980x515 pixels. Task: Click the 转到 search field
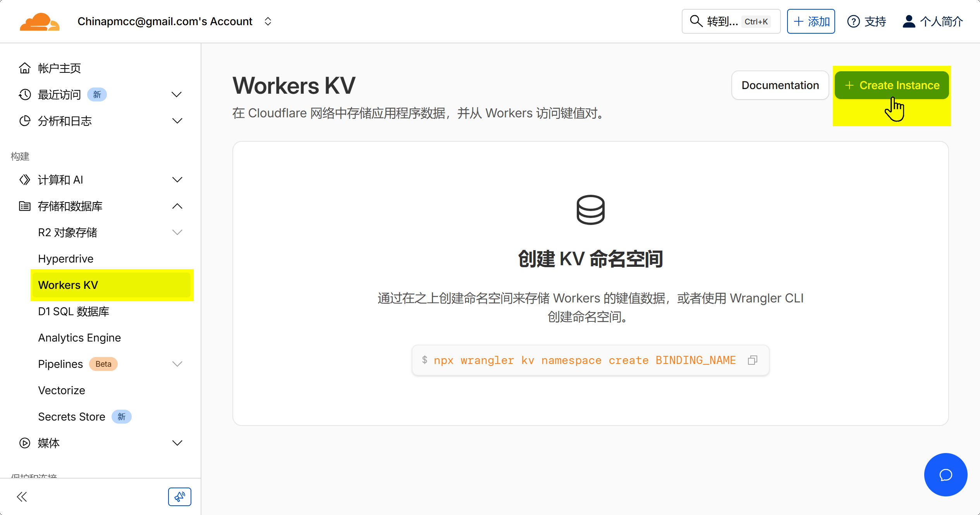(731, 21)
